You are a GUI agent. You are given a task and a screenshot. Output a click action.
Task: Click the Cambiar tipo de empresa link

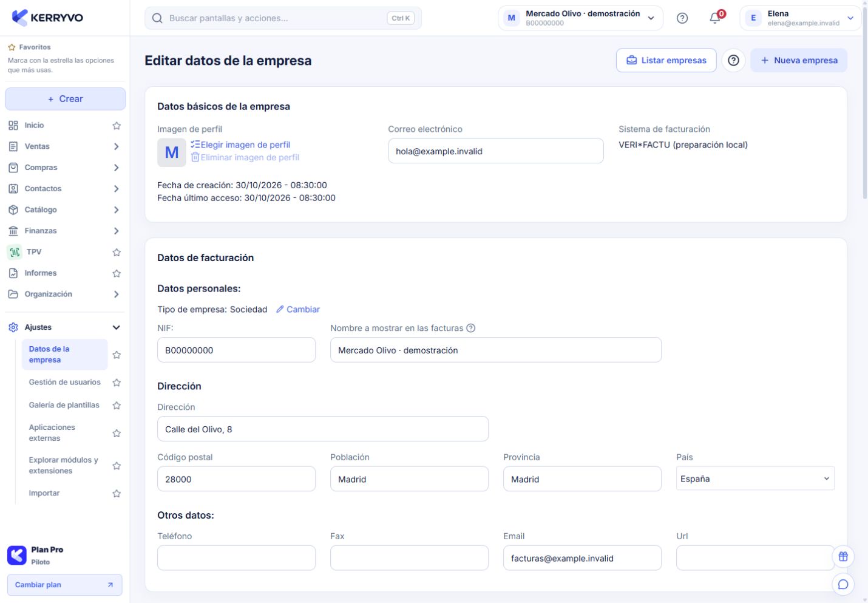pos(298,310)
